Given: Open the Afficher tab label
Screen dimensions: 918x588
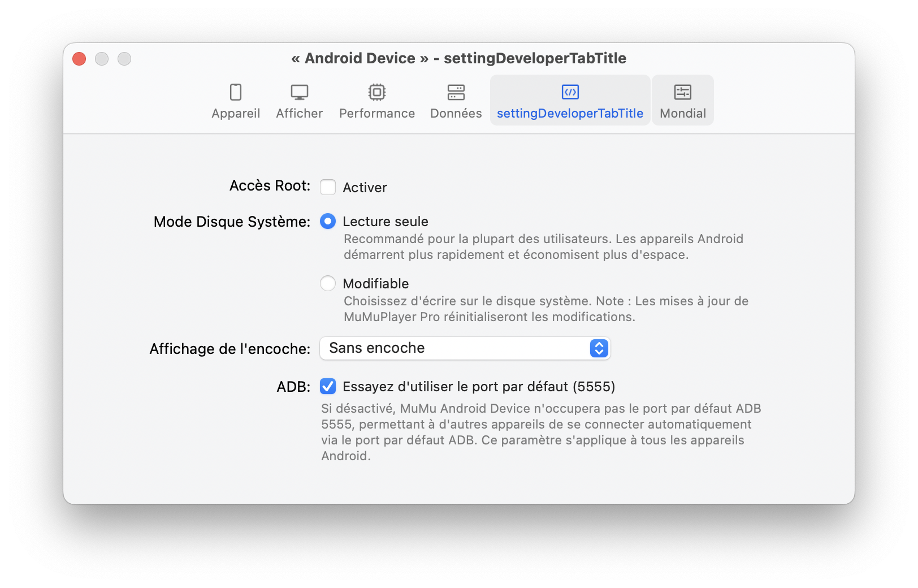Looking at the screenshot, I should 299,114.
